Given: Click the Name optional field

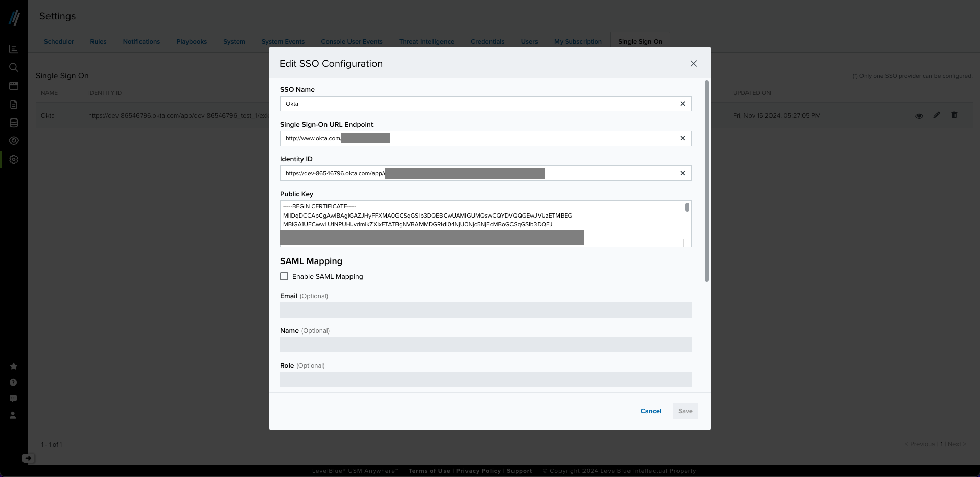Looking at the screenshot, I should click(x=485, y=345).
